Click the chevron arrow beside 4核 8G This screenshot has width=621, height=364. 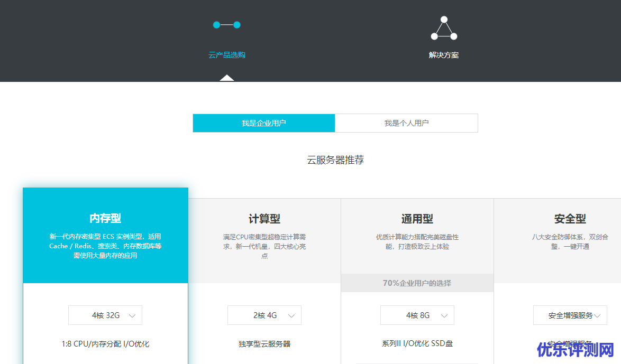(x=444, y=316)
